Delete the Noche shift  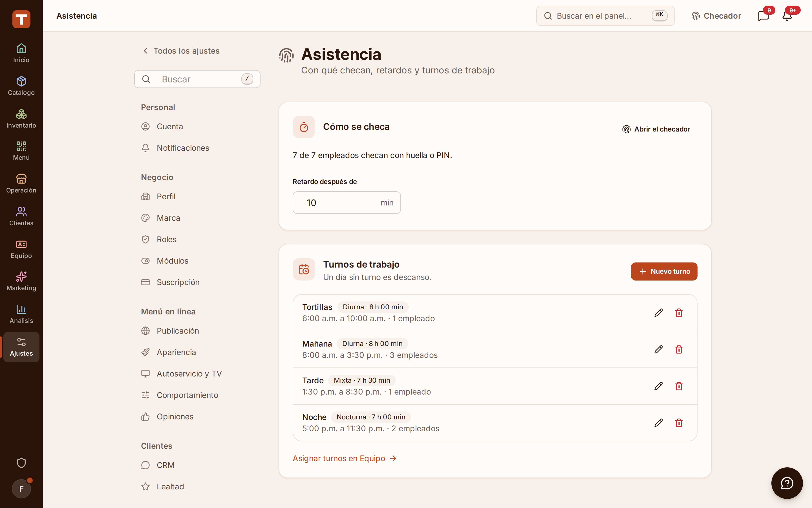point(679,423)
